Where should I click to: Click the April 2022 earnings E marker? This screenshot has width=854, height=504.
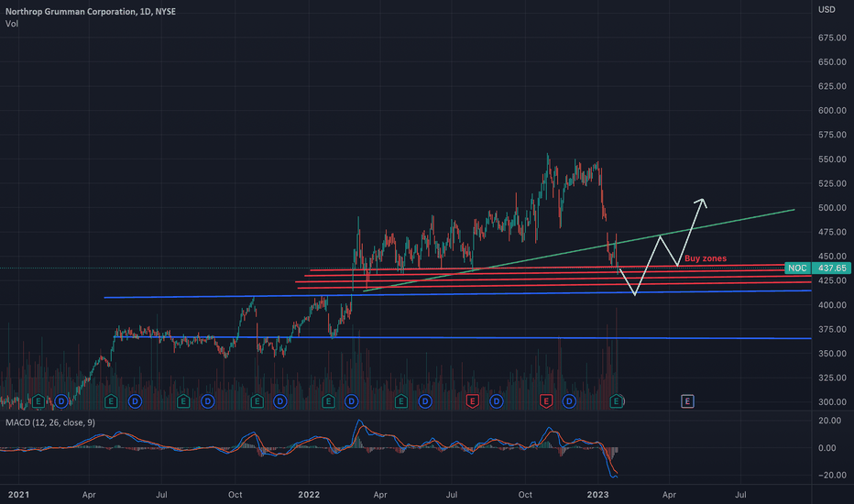point(400,401)
